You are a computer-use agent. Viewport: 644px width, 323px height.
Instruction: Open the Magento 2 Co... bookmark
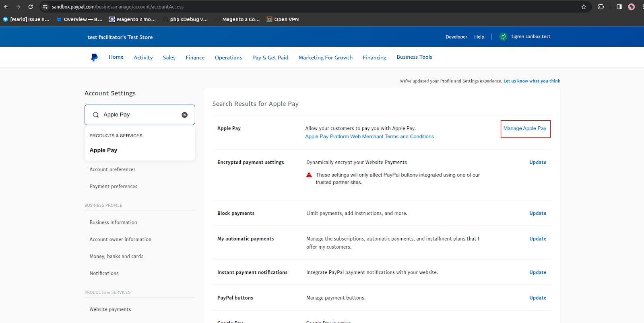238,19
